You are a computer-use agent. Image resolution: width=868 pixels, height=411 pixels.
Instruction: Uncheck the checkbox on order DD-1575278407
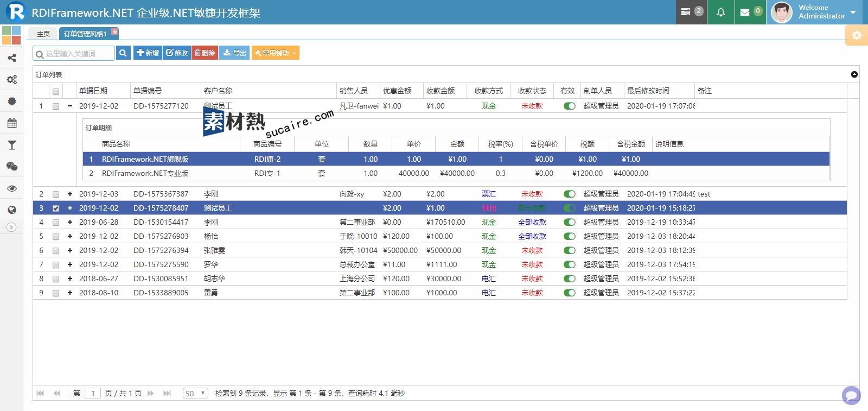click(56, 208)
